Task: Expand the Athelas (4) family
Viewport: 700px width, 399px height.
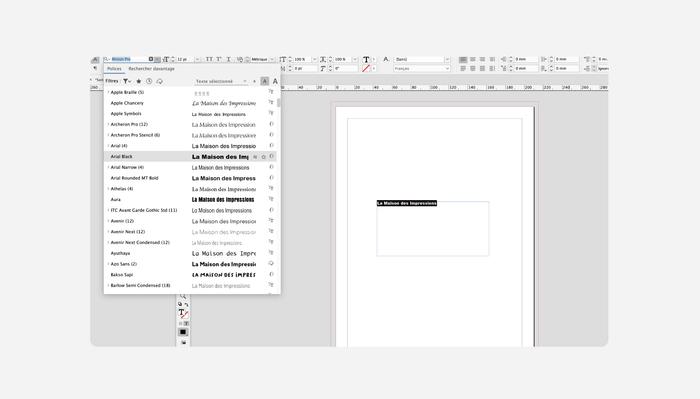Action: 108,189
